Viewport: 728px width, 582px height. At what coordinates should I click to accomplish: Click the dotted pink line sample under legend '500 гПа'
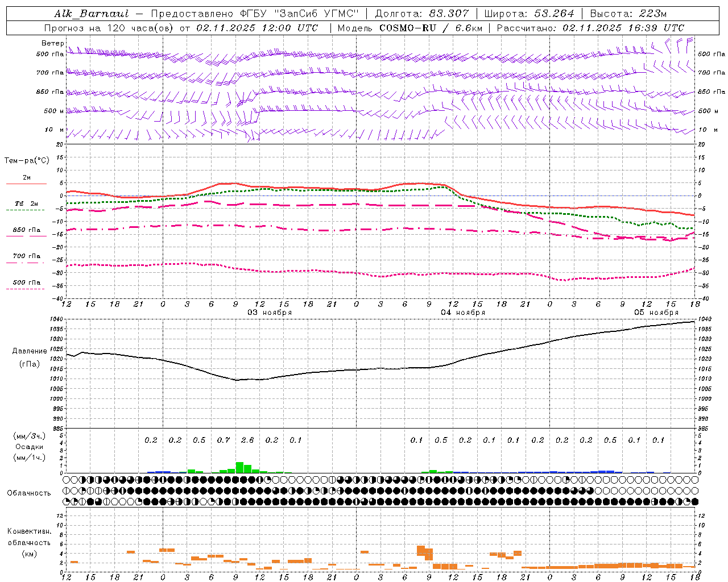[26, 289]
